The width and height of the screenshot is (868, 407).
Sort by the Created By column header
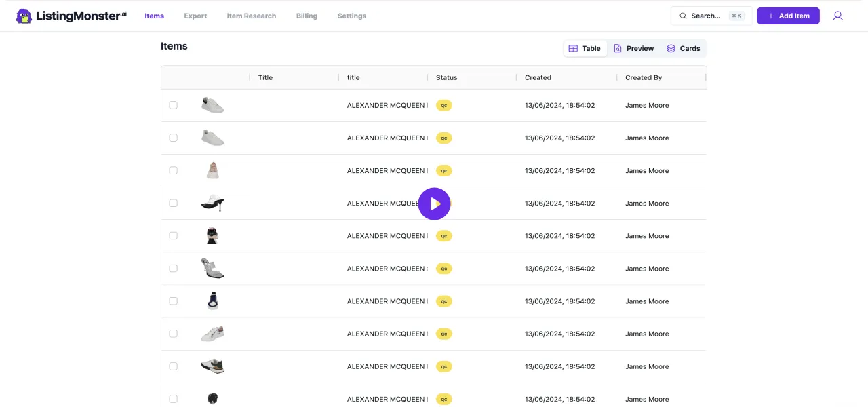[644, 77]
